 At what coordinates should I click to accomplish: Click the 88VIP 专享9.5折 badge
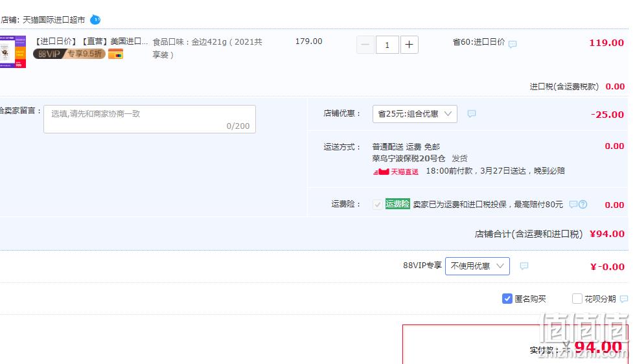(69, 54)
